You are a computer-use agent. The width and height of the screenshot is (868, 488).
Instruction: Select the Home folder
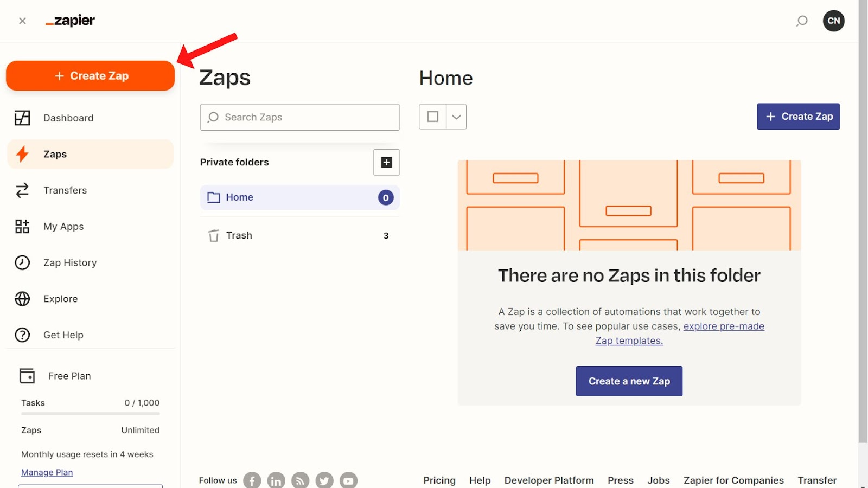[300, 197]
